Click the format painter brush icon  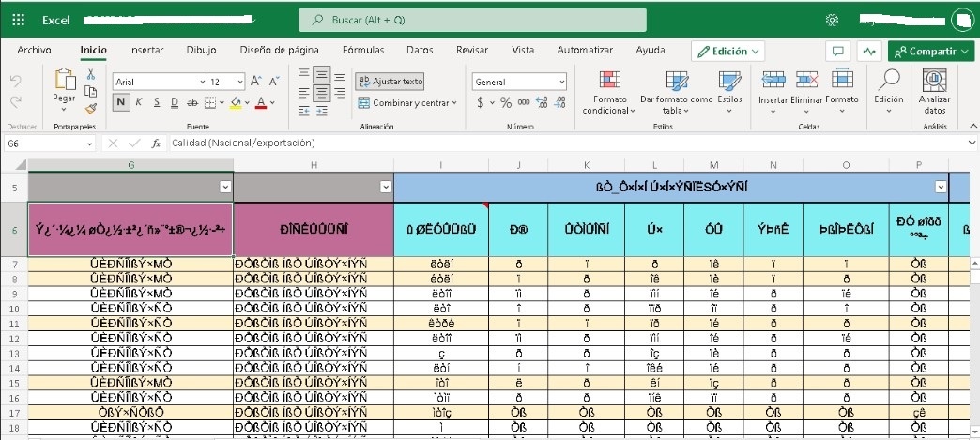[91, 109]
